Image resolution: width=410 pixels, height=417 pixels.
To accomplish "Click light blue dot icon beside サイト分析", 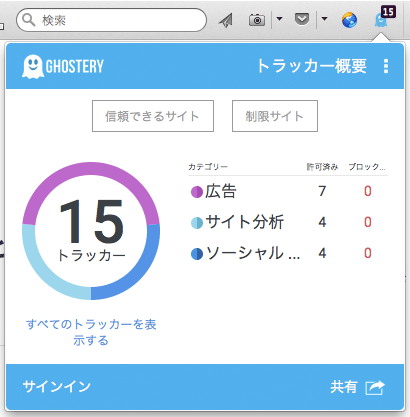I will 197,223.
